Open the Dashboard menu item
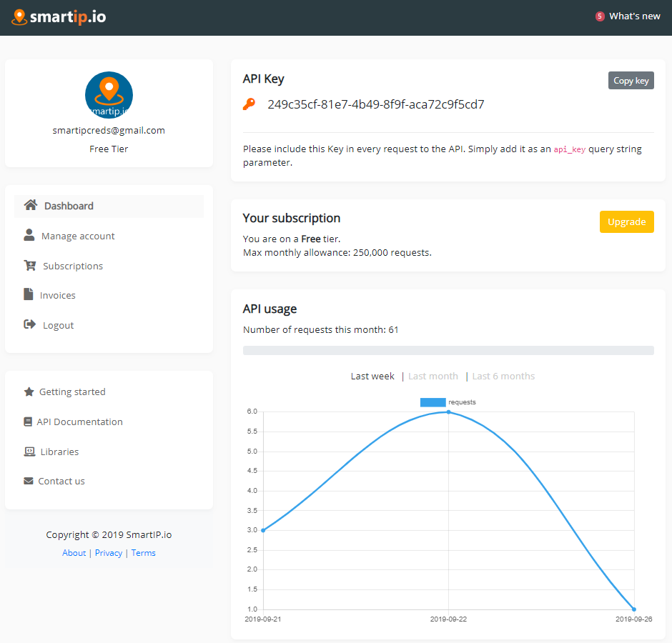The image size is (672, 643). tap(109, 206)
